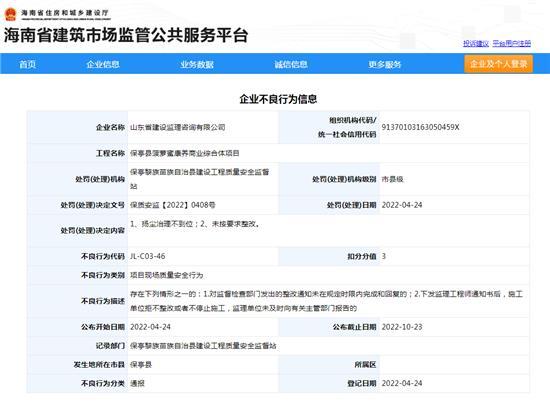The height and width of the screenshot is (407, 550).
Task: Click the 企业名称 field label
Action: pos(110,127)
